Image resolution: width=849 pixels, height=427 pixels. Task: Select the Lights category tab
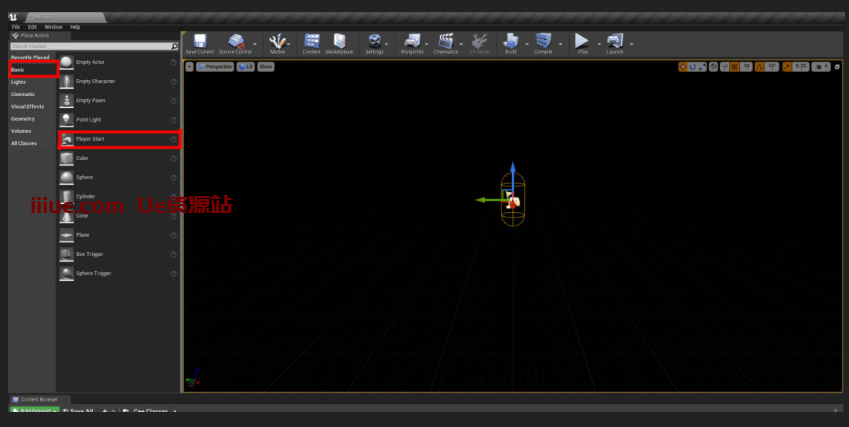click(x=18, y=82)
